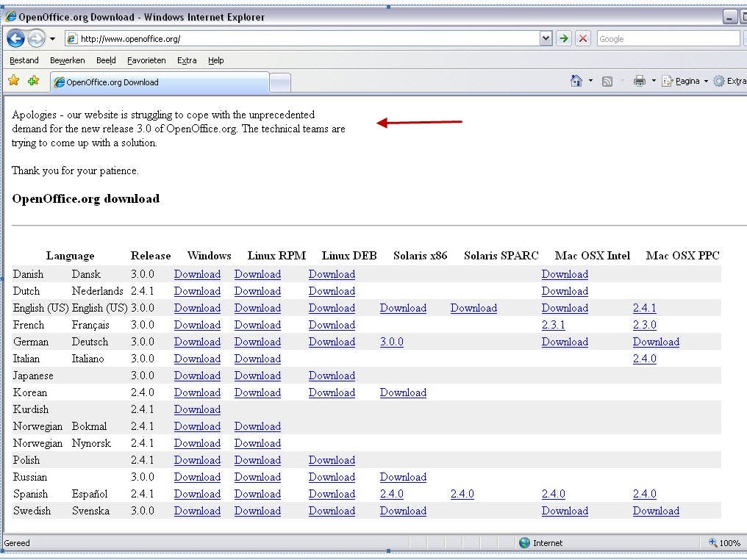Click the browser Forward arrow button
The image size is (747, 560).
(x=36, y=38)
